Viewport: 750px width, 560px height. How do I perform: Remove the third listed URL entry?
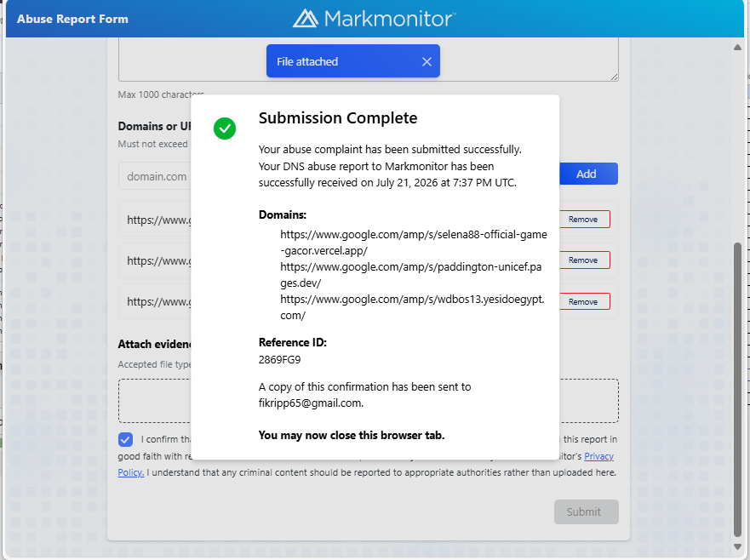click(x=585, y=302)
